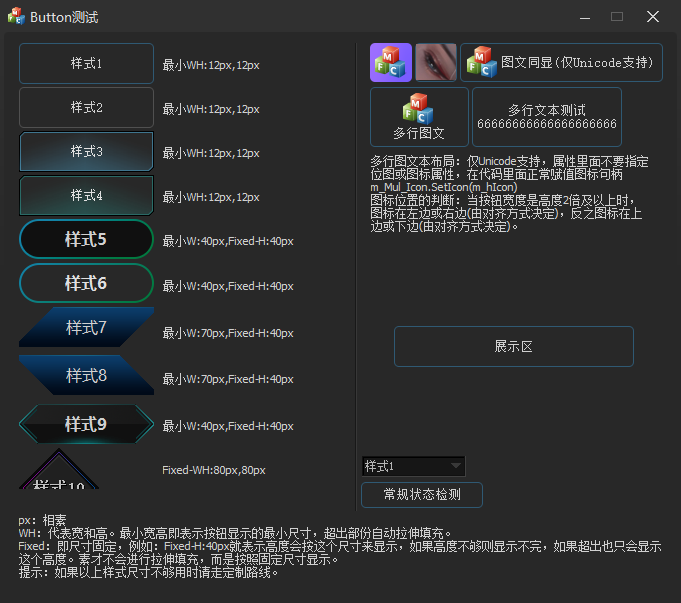681x603 pixels.
Task: Click the 'px: 相素' note text
Action: pos(42,520)
